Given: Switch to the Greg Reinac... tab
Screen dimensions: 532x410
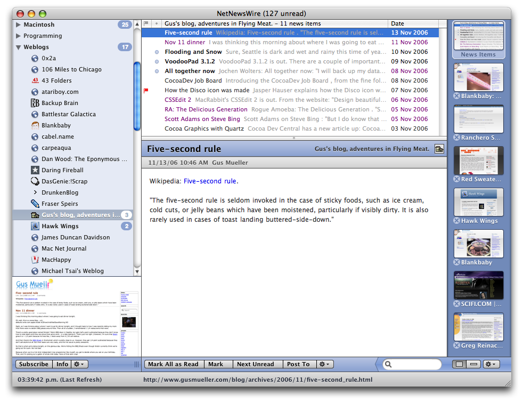Looking at the screenshot, I should coord(478,327).
